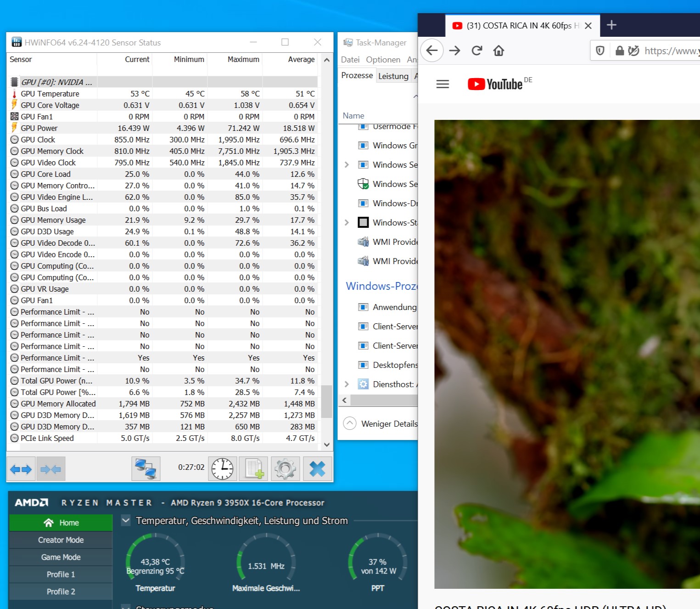700x609 pixels.
Task: Switch to the Leistung tab
Action: click(x=393, y=76)
